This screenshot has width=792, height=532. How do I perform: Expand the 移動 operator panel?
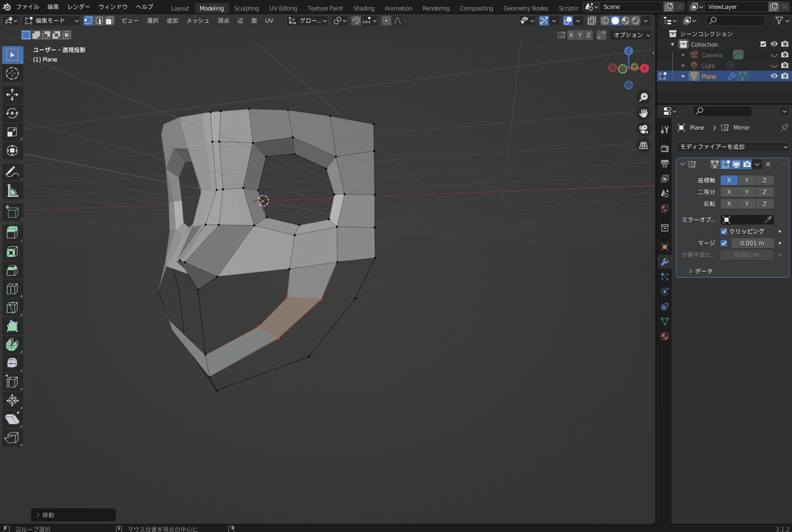click(x=73, y=515)
